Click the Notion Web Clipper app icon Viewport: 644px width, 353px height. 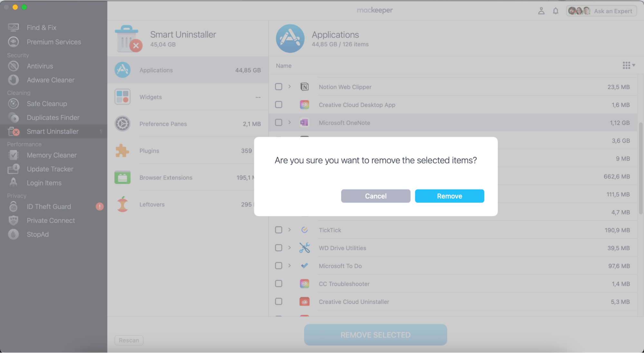[x=304, y=87]
